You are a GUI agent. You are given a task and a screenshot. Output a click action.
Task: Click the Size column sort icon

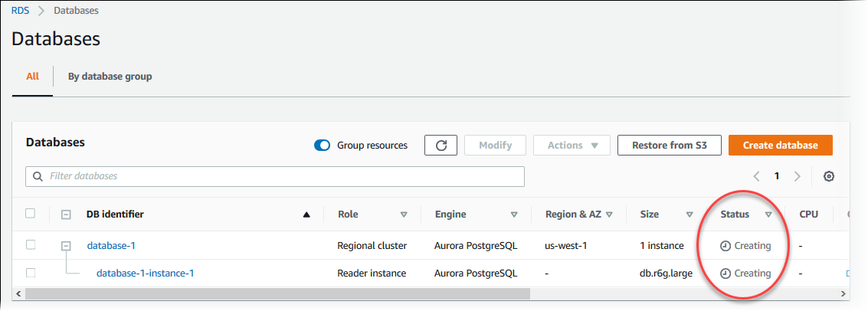(689, 215)
